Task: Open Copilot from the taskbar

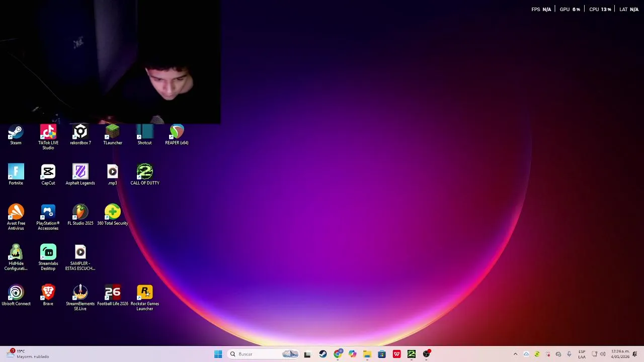Action: [352, 354]
